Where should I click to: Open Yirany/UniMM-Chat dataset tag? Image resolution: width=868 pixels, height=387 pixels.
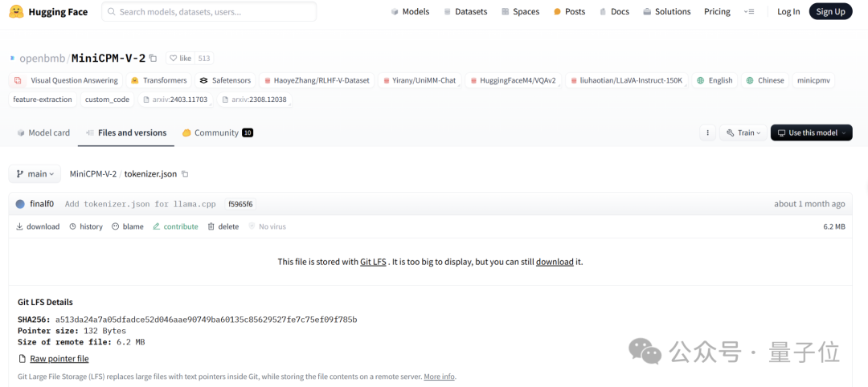(420, 80)
